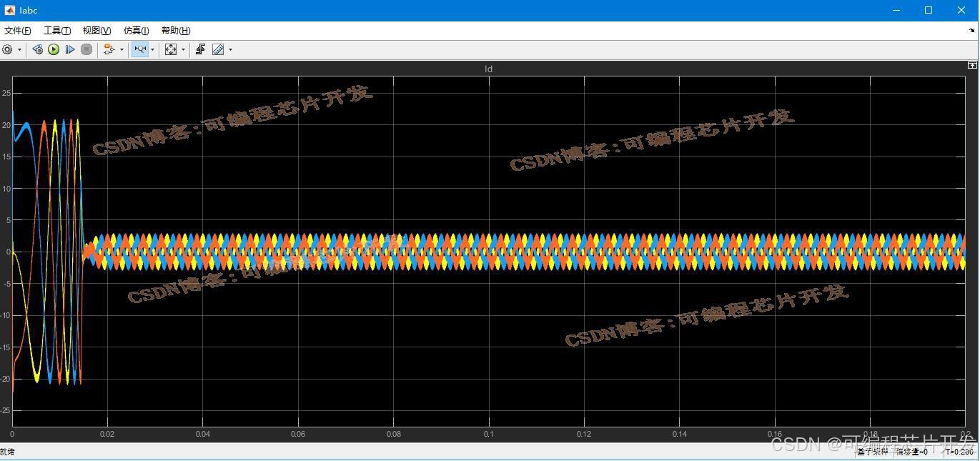Image resolution: width=980 pixels, height=461 pixels.
Task: Toggle the cursor measurements tool
Action: click(x=218, y=49)
